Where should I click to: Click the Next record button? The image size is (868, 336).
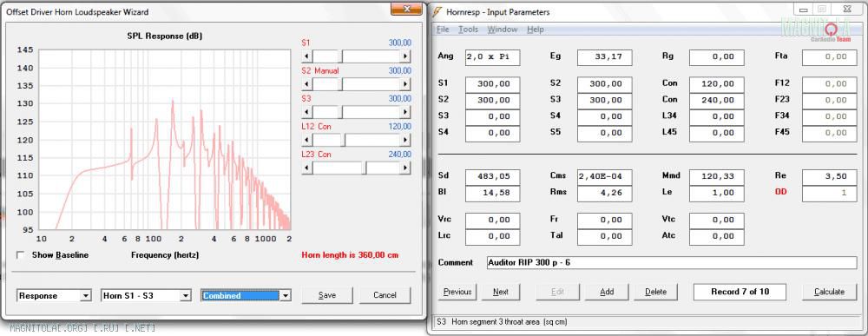pos(501,292)
